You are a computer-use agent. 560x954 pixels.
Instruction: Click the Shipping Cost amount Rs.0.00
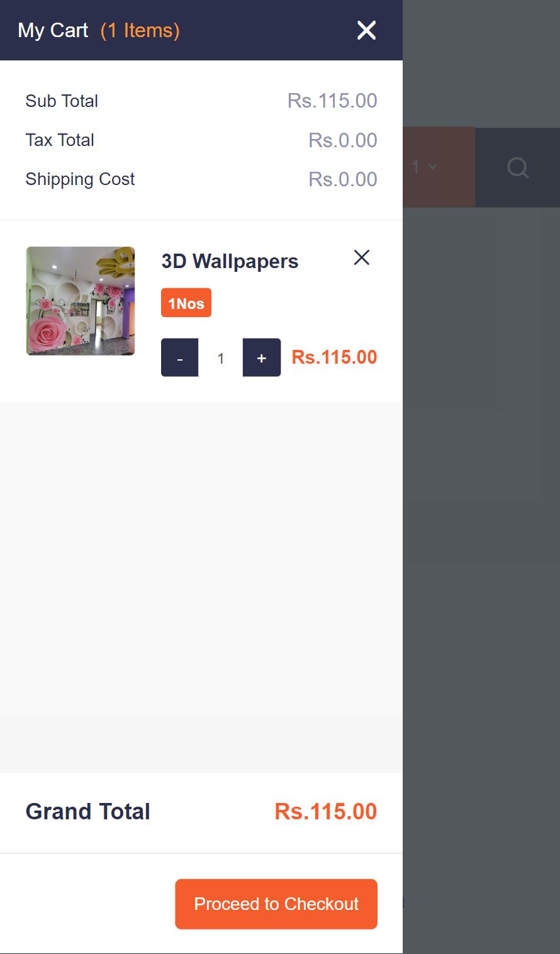pos(343,179)
